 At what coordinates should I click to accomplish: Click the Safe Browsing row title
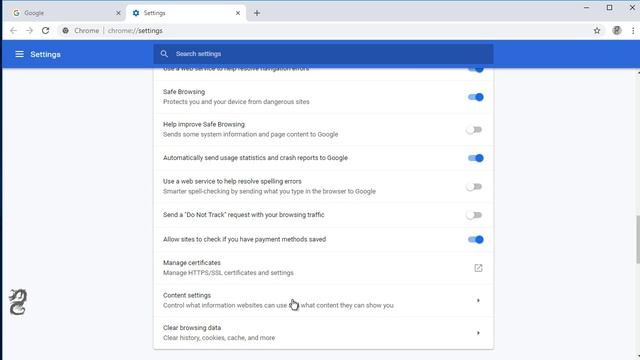coord(184,92)
